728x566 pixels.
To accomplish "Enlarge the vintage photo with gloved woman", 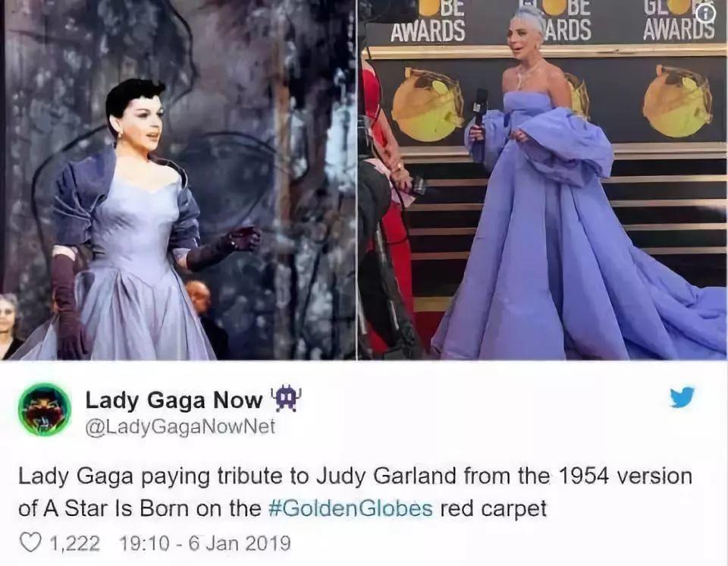I will 179,180.
